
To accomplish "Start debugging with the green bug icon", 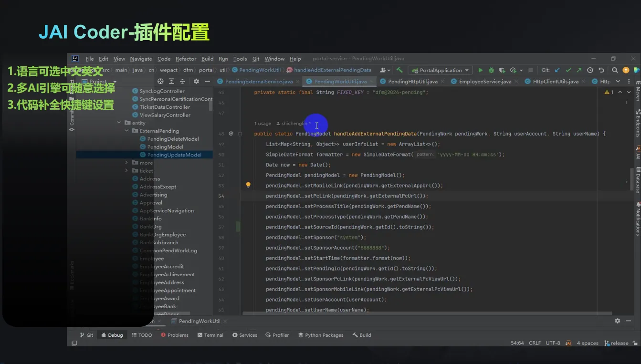I will coord(491,70).
